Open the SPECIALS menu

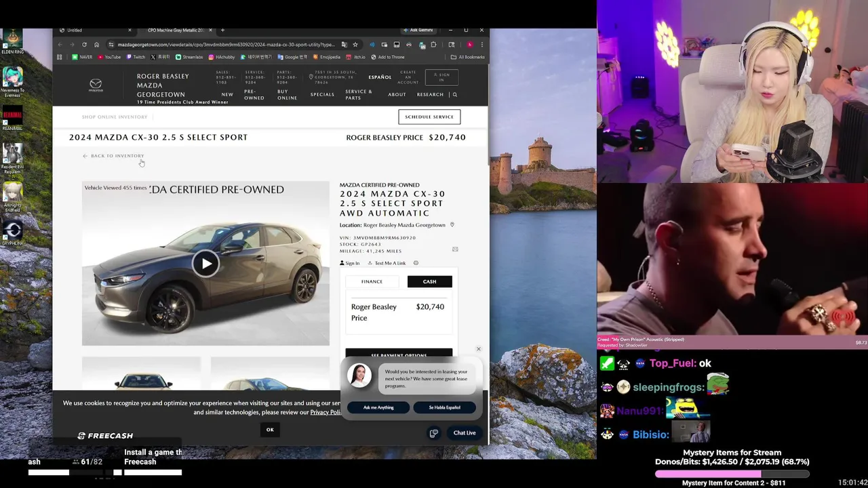point(322,95)
